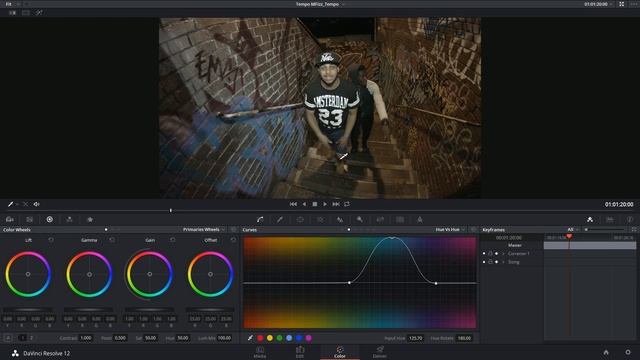Open the Data Burn-In palette icon
This screenshot has height=360, width=640.
click(420, 220)
